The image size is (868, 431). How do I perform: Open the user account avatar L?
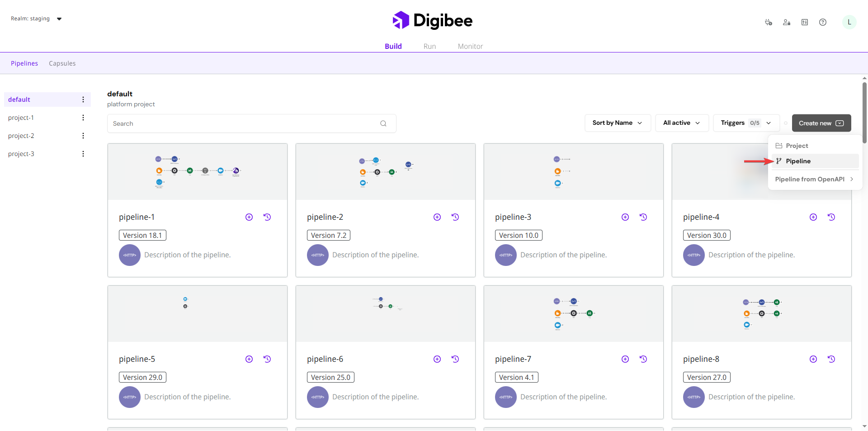(x=849, y=22)
